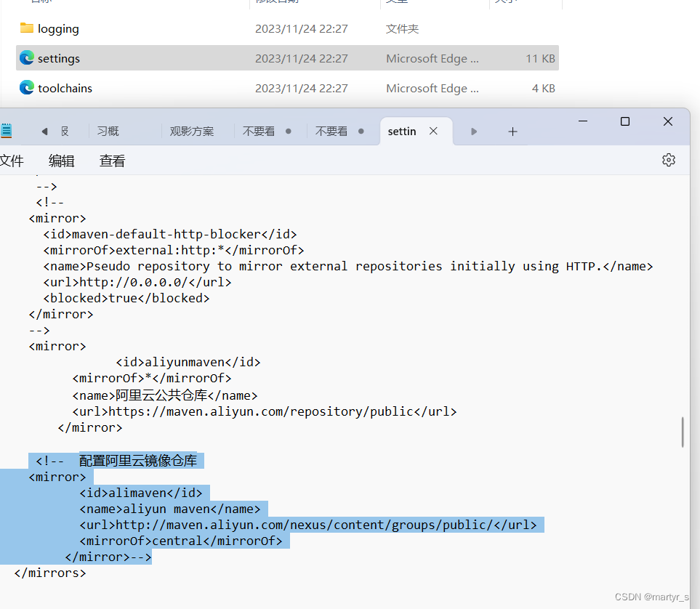Click the 文件夹 type cell for logging
The width and height of the screenshot is (700, 609).
pyautogui.click(x=402, y=29)
